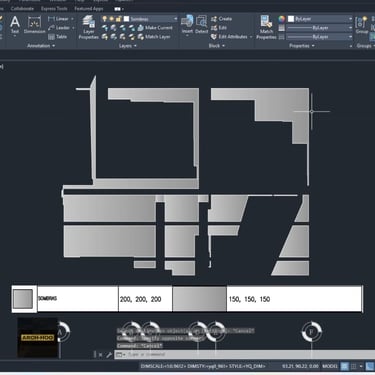Open command line customize wrench
The height and width of the screenshot is (375, 375).
click(108, 355)
